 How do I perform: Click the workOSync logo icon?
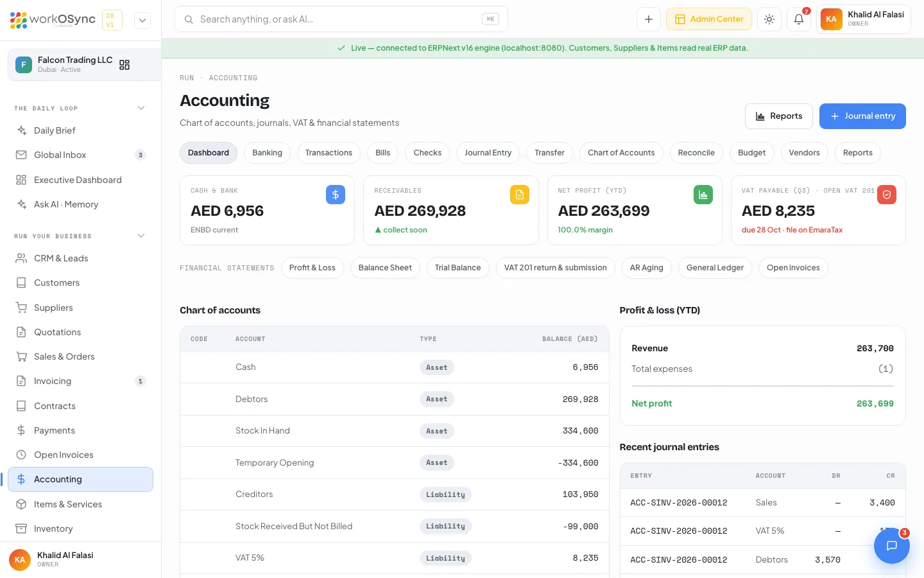pos(19,20)
